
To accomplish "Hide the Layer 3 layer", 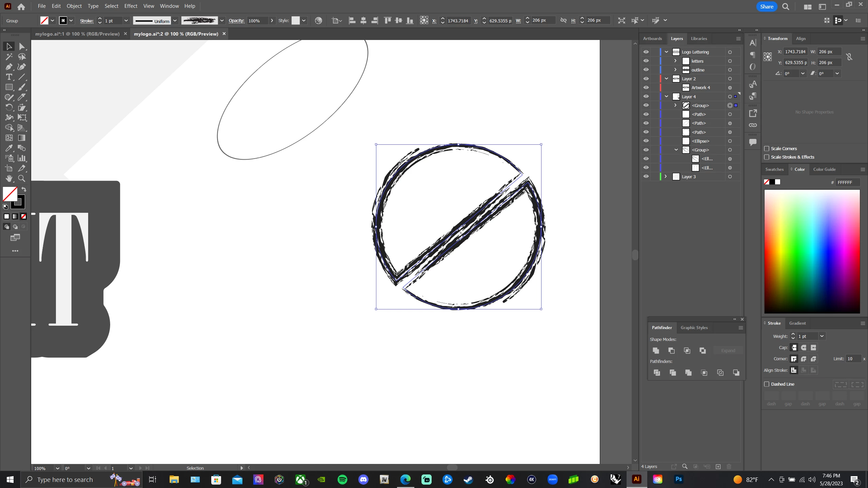I will [x=646, y=177].
